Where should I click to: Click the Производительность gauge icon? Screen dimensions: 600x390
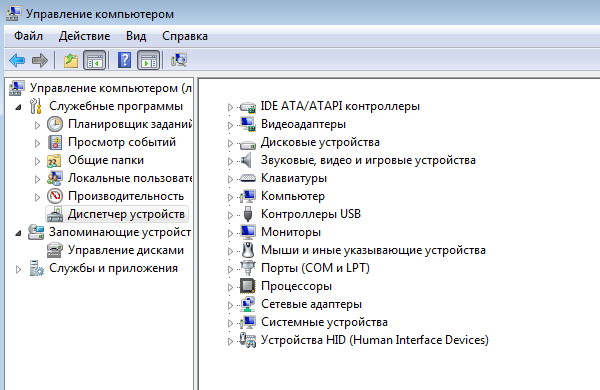(55, 196)
